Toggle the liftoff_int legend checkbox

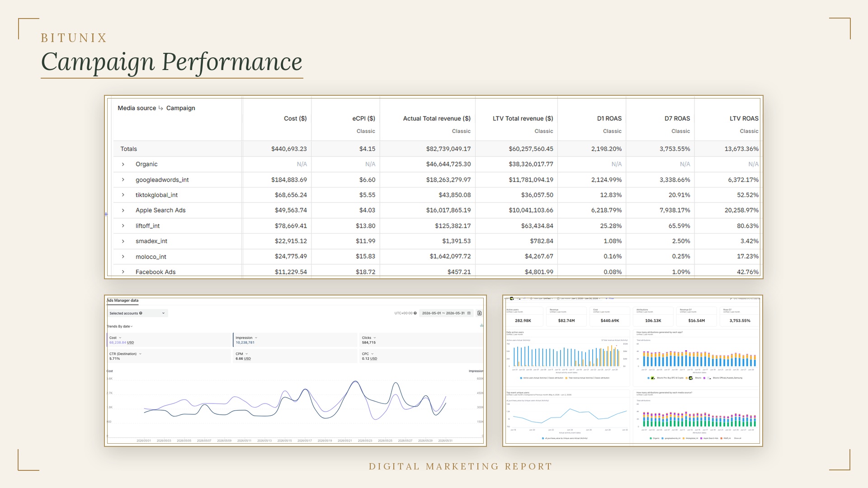point(721,438)
